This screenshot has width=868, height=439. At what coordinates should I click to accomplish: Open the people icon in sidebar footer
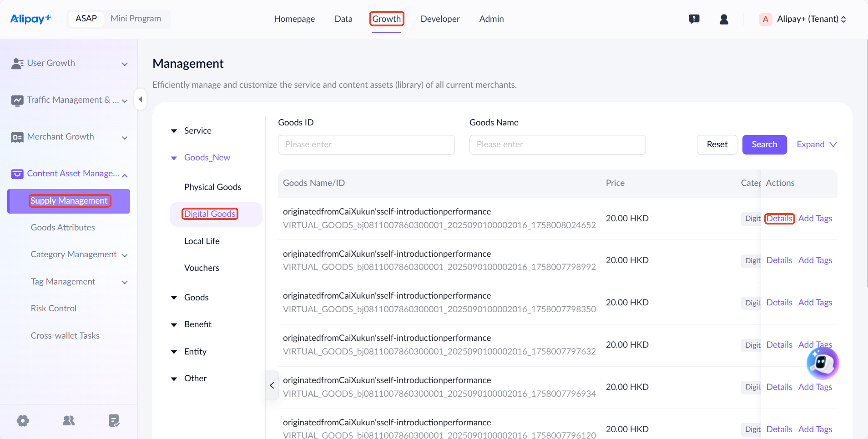[69, 421]
